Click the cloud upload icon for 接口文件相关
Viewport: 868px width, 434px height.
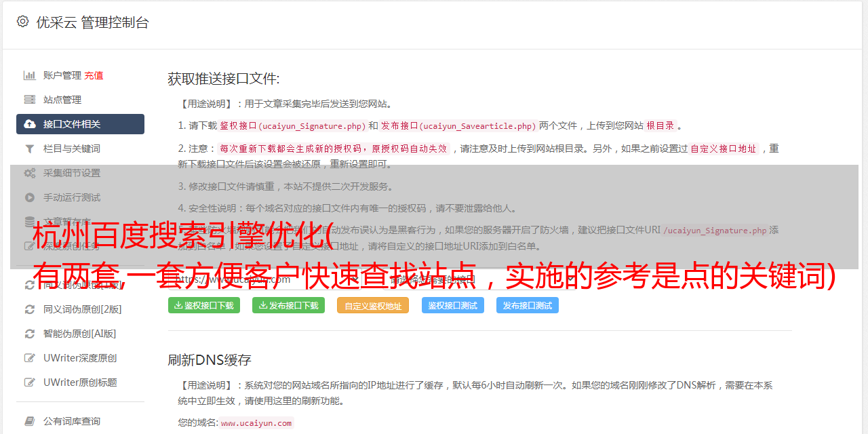30,124
